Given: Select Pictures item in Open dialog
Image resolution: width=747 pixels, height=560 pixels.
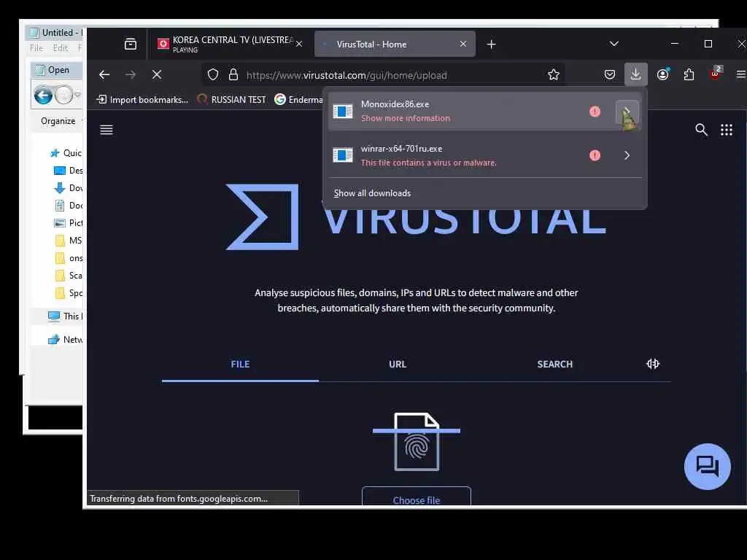Looking at the screenshot, I should click(x=68, y=223).
